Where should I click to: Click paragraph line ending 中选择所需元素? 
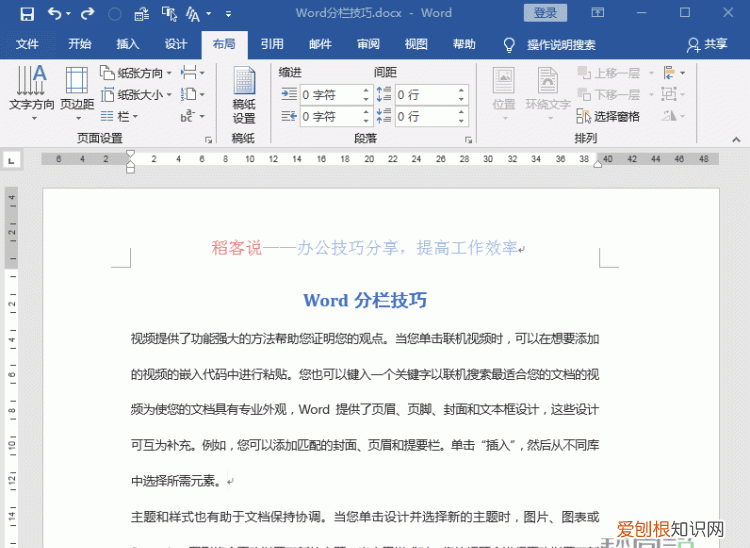176,481
